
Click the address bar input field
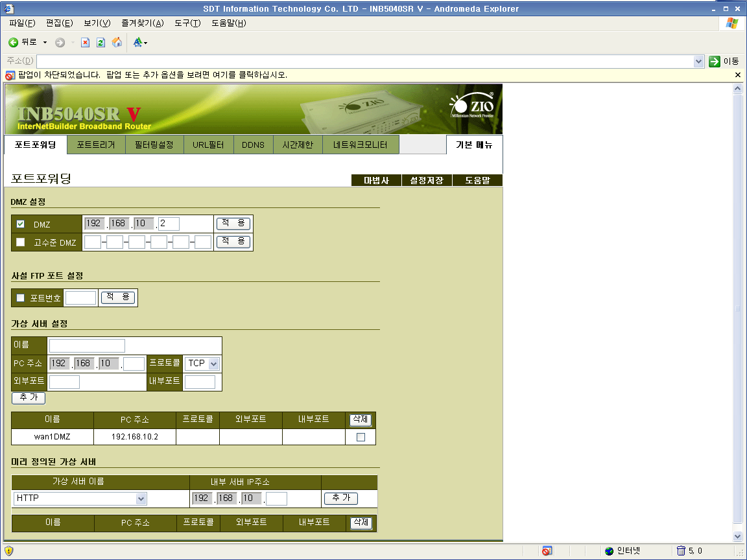pyautogui.click(x=365, y=62)
